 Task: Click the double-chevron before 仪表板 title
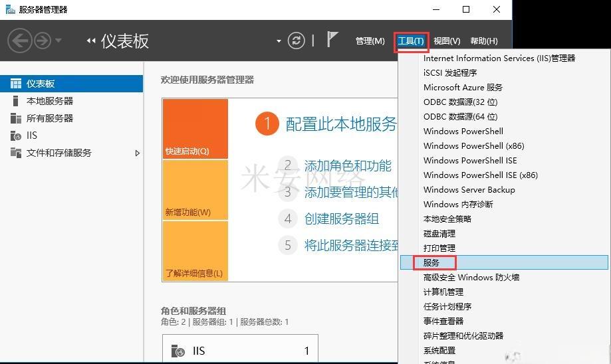[x=91, y=41]
